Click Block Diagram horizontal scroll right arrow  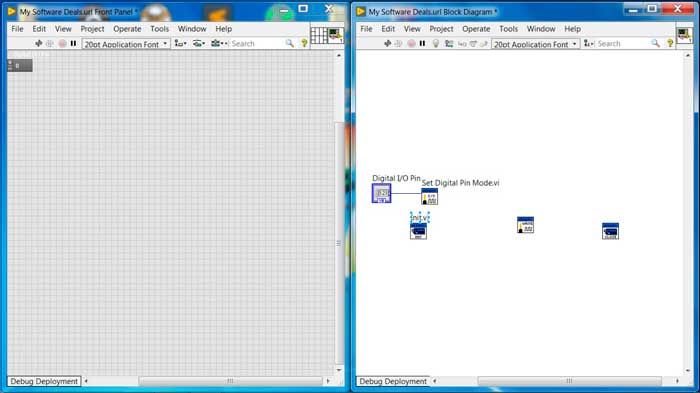[x=677, y=381]
